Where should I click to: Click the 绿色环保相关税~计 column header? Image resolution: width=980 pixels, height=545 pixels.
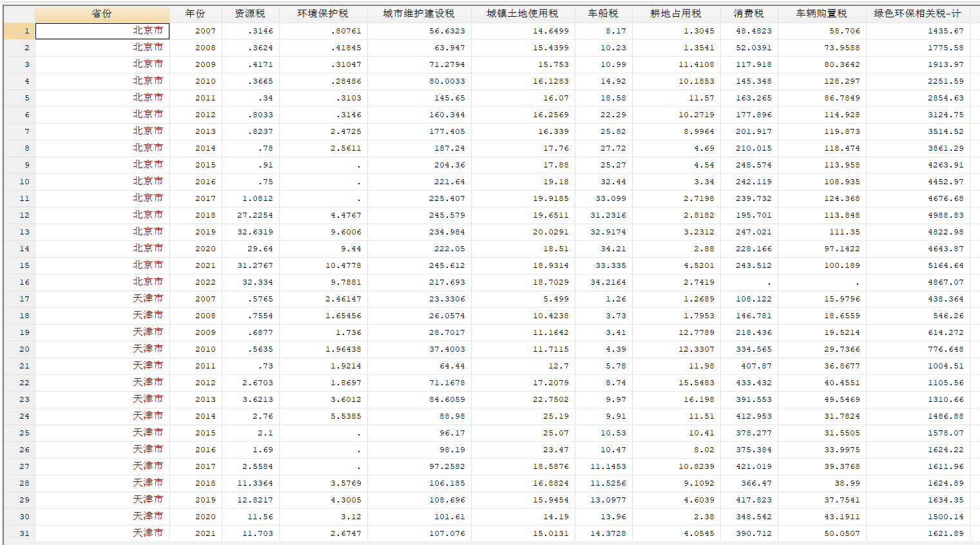pyautogui.click(x=918, y=14)
